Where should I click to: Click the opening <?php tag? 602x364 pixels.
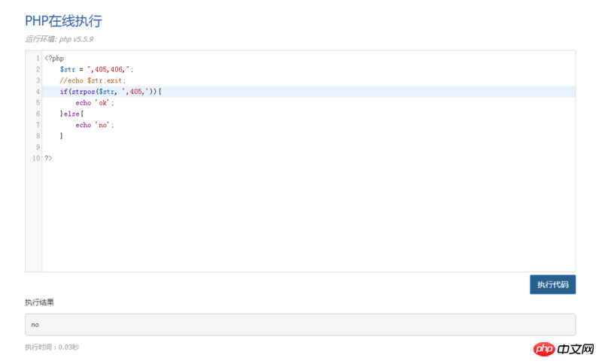coord(54,58)
